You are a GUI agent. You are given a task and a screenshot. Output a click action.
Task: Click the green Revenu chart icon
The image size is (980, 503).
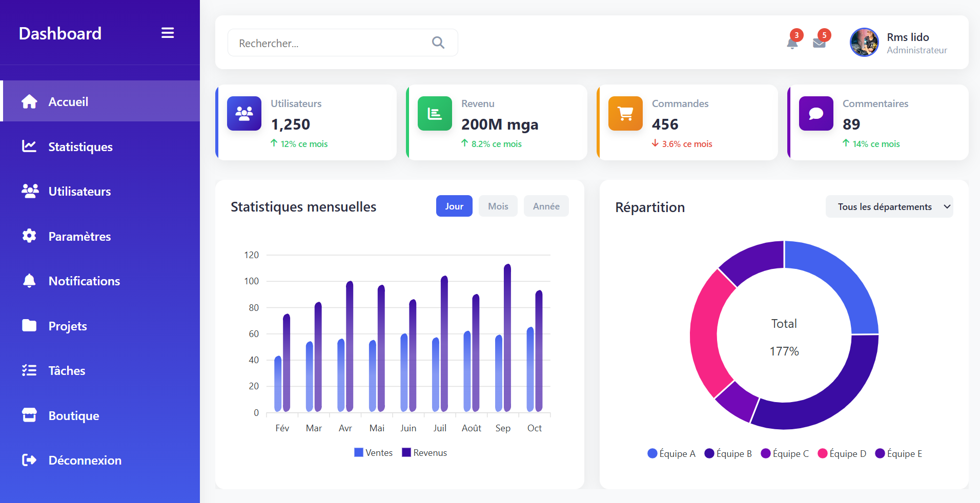435,113
